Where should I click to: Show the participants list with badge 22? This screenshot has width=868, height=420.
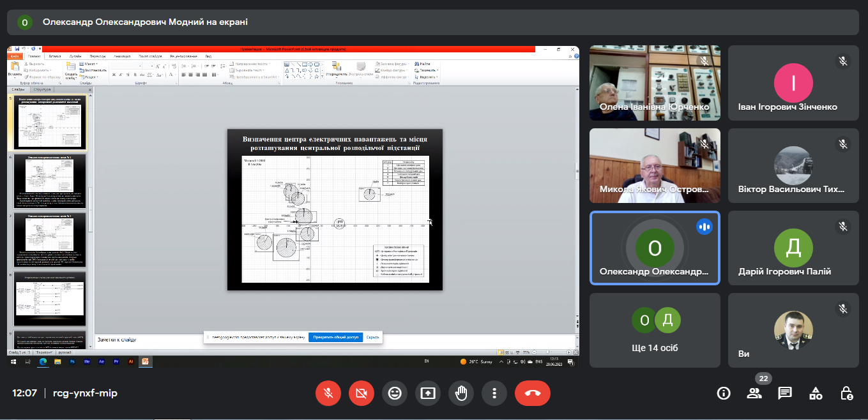point(754,393)
